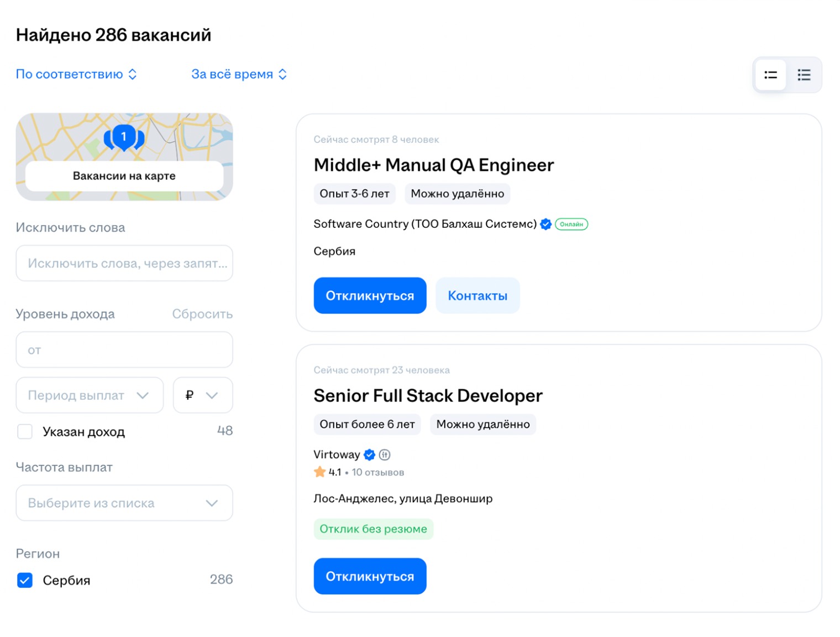The width and height of the screenshot is (840, 637).
Task: Click the round icon beside Virtoway badge
Action: [385, 455]
